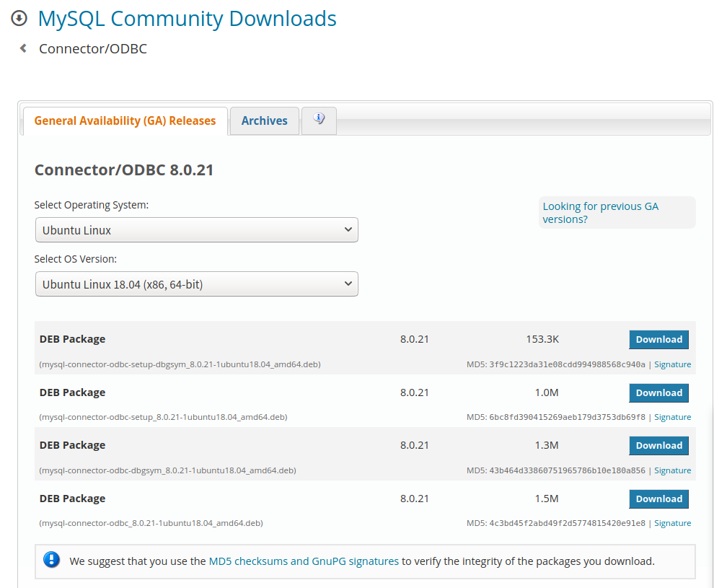Click the download circle icon beside page title

pos(19,19)
